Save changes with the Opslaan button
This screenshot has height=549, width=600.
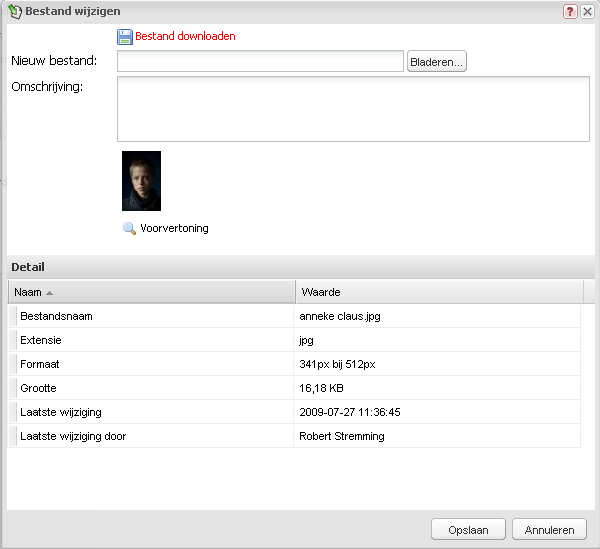pyautogui.click(x=468, y=529)
